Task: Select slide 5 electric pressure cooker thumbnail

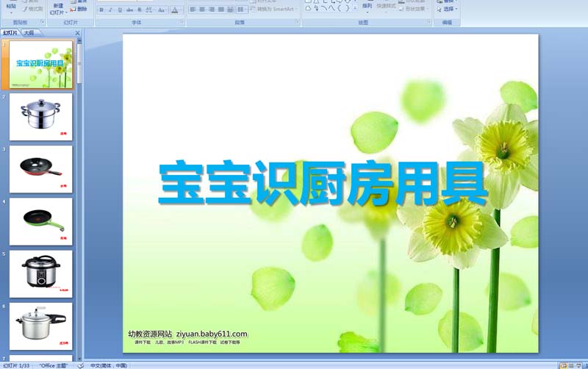Action: [x=41, y=274]
